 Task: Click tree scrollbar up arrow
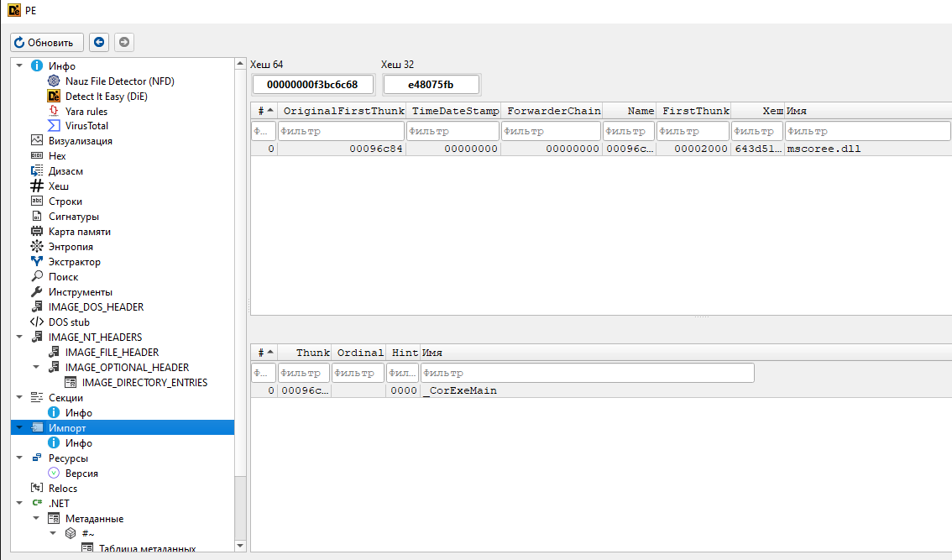tap(240, 63)
